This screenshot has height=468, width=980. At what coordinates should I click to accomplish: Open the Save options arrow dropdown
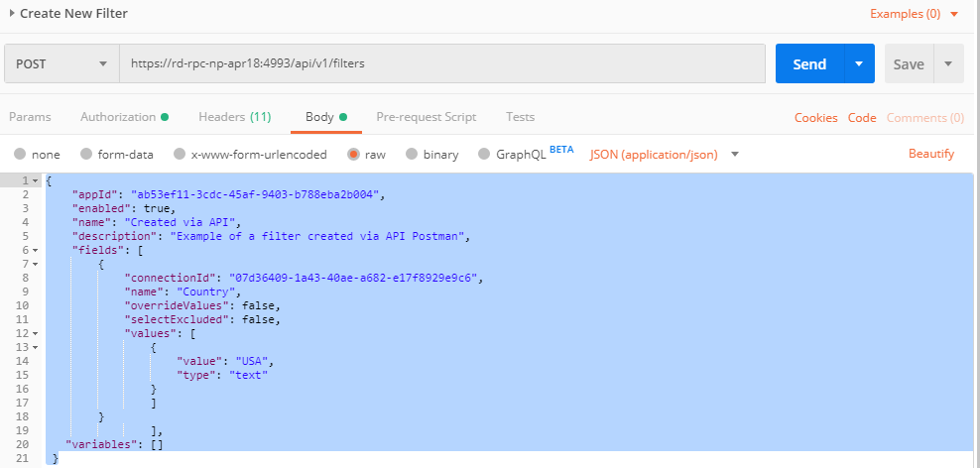948,63
